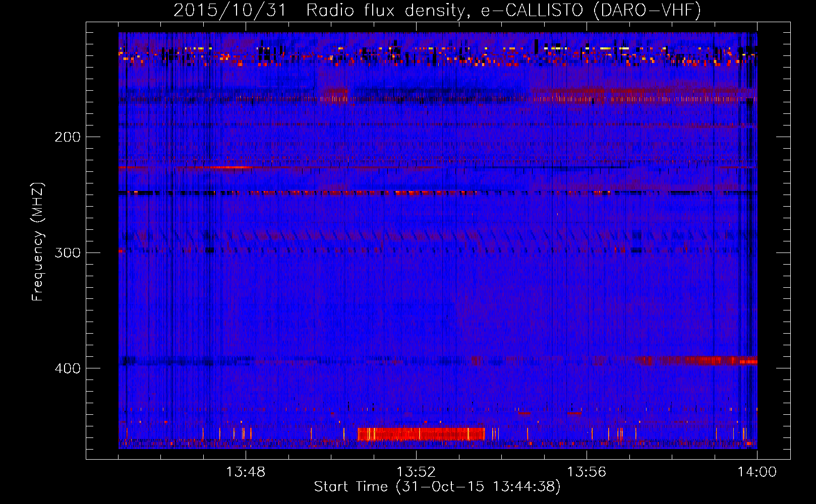Click the "13:56" time tick label
Screen dimensions: 816x504
click(587, 472)
